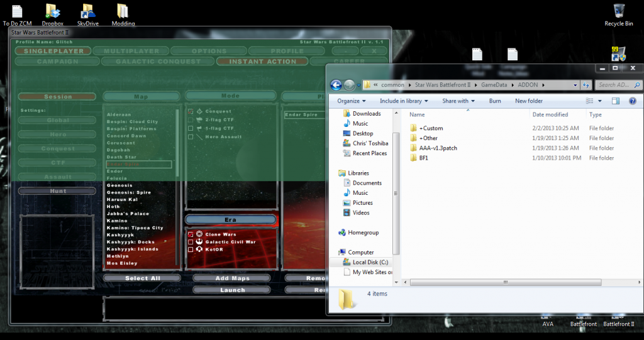This screenshot has height=340, width=644.
Task: Toggle the Conquest mode checkbox
Action: coord(191,111)
